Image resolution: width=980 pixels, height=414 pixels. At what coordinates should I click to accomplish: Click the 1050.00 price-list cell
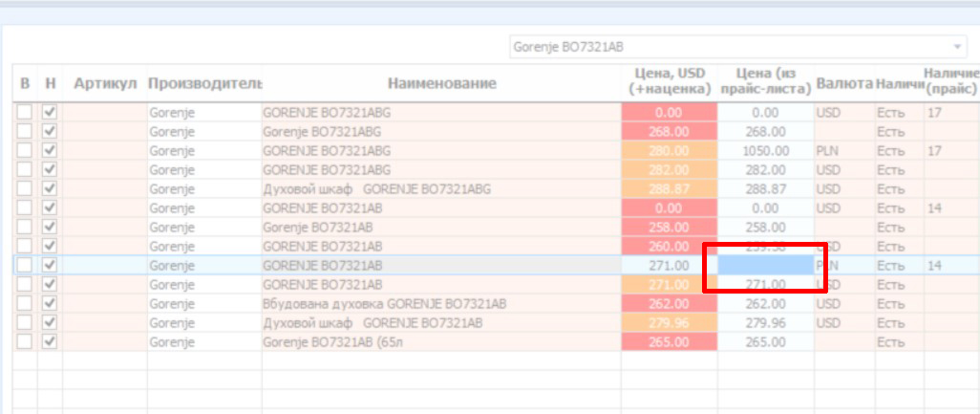pos(766,151)
